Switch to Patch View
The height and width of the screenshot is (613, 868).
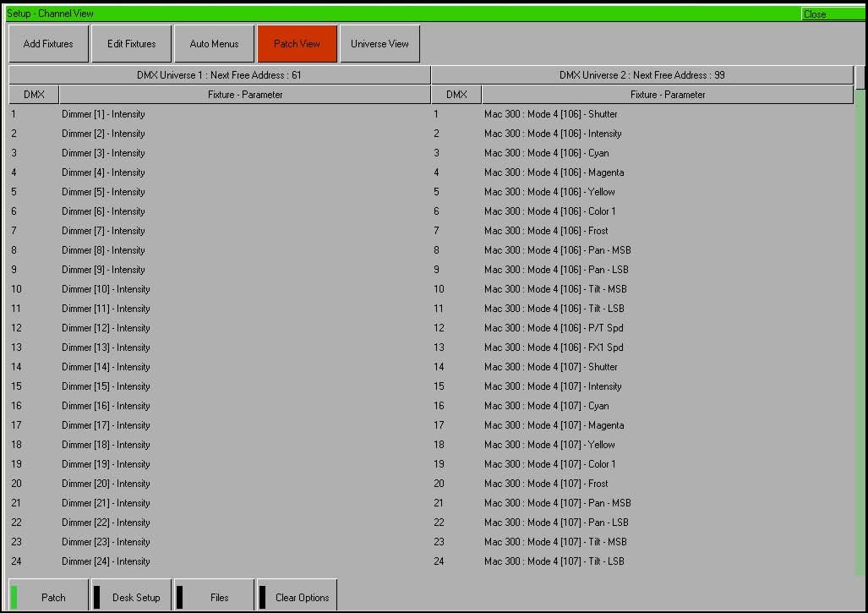click(297, 44)
